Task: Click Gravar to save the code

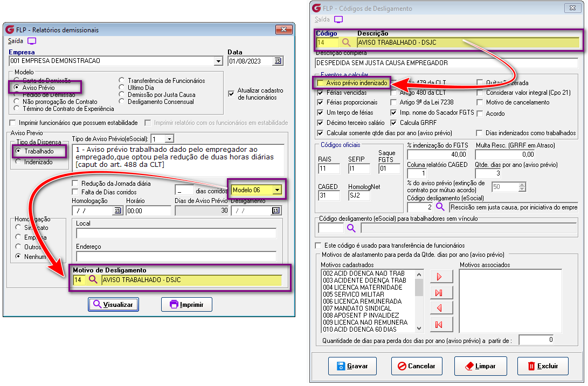Action: (352, 366)
